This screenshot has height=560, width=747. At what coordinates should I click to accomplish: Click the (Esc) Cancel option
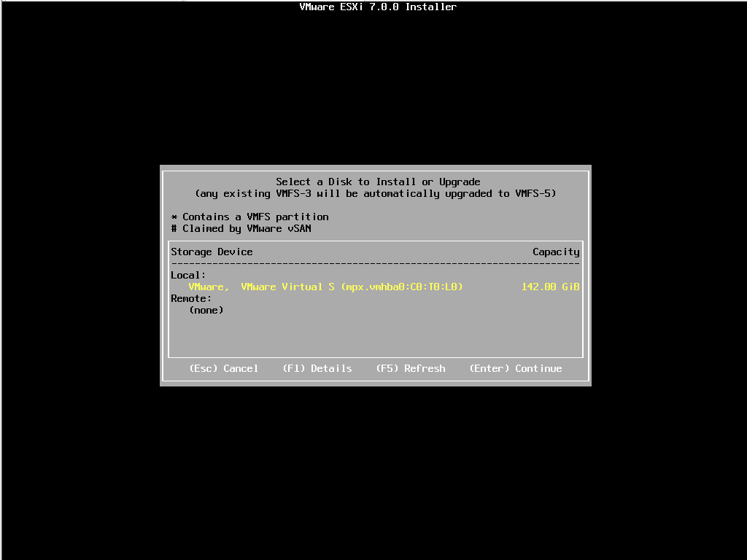coord(223,368)
